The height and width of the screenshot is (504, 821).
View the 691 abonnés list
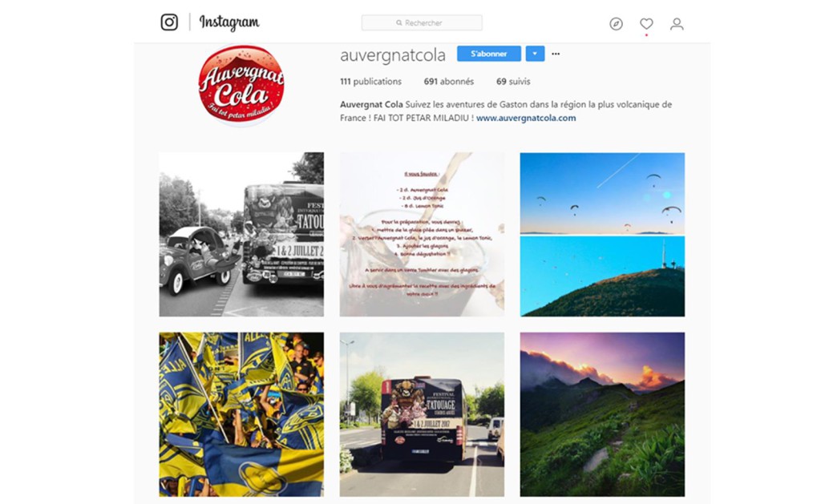pos(449,82)
